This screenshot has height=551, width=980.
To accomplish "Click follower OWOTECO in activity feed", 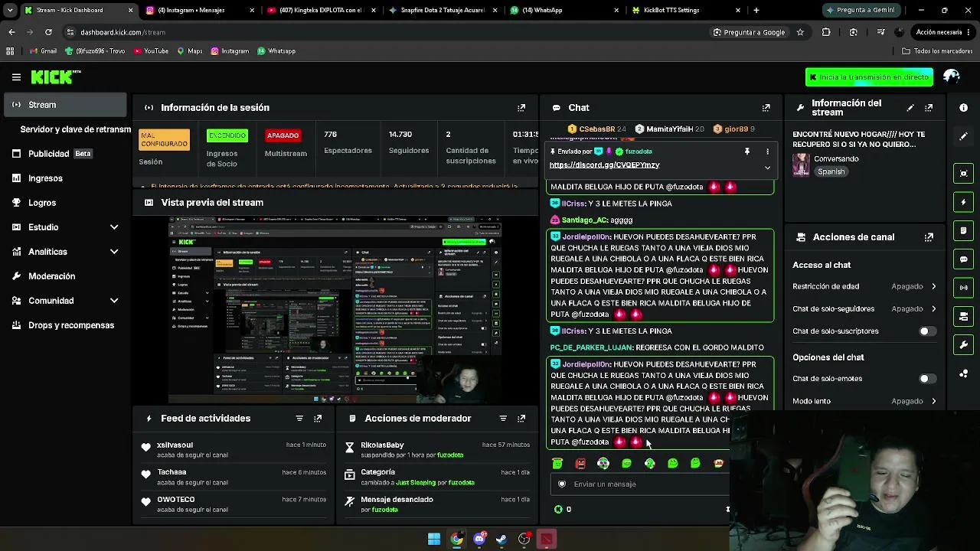I will 175,500.
